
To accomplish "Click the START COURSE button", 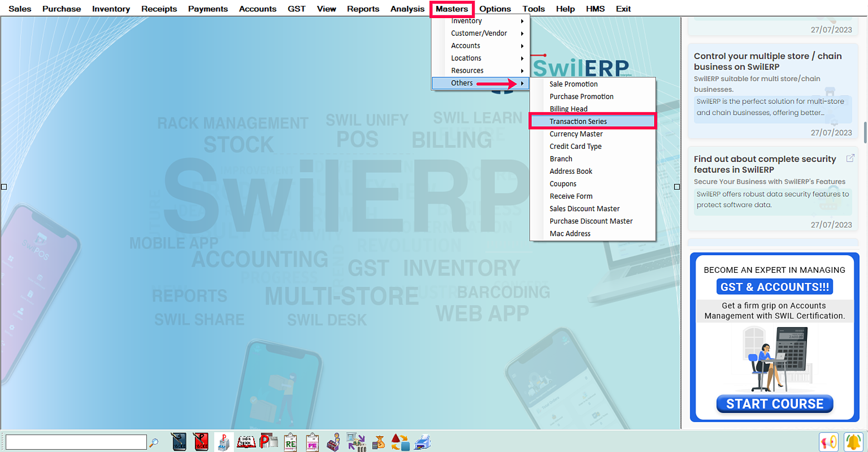I will (x=774, y=404).
